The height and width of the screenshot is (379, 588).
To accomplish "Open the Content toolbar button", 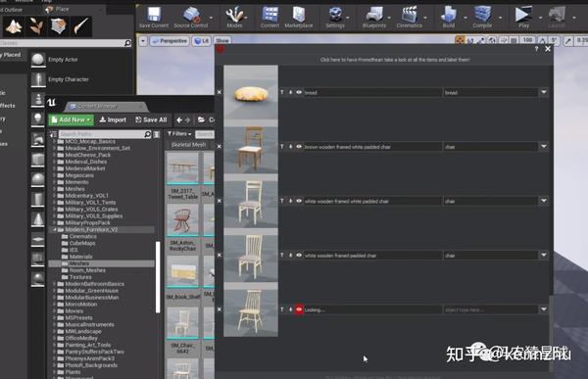I will click(x=270, y=18).
